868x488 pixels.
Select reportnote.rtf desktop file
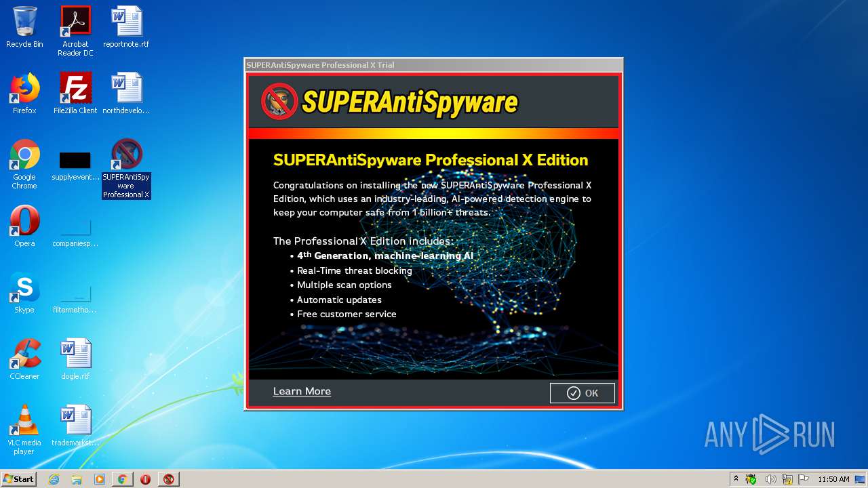126,27
